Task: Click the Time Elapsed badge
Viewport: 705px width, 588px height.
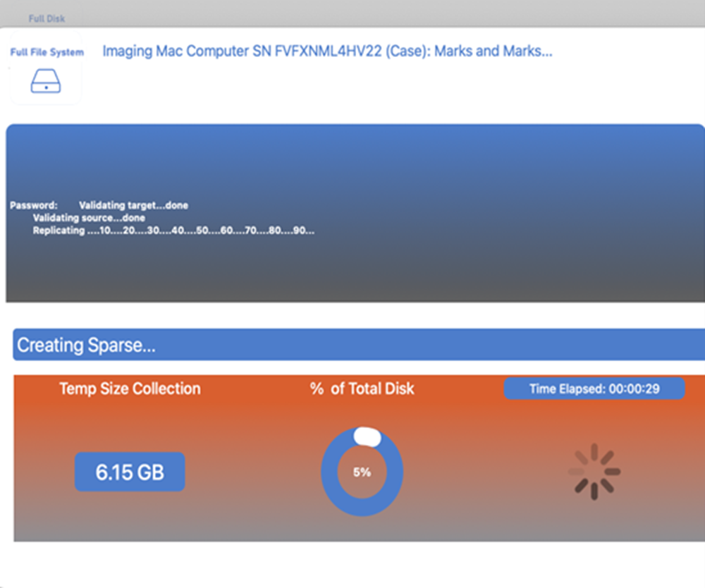Action: (x=594, y=388)
